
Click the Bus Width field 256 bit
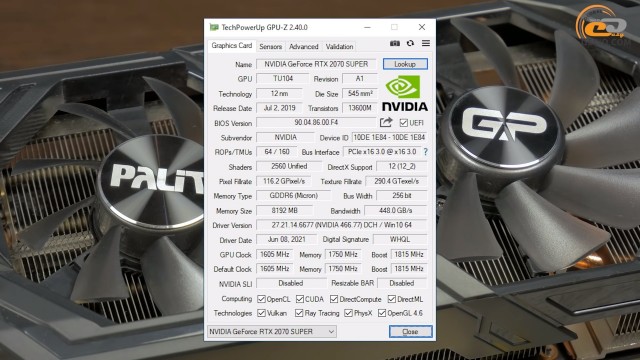coord(402,196)
